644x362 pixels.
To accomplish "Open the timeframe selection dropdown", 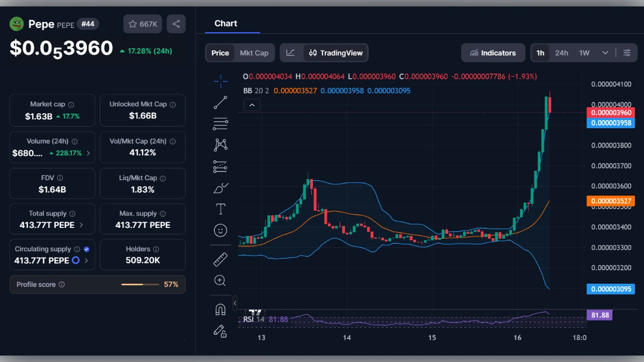I will coord(604,53).
